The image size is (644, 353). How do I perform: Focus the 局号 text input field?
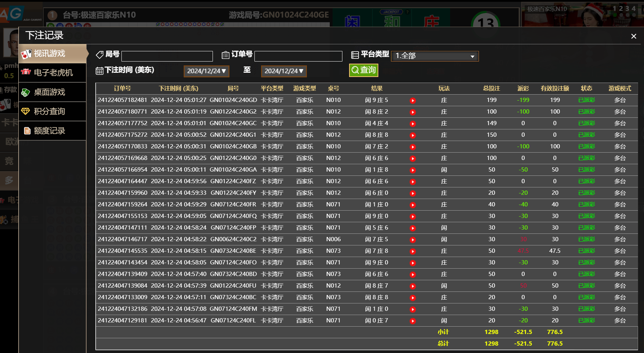[167, 56]
